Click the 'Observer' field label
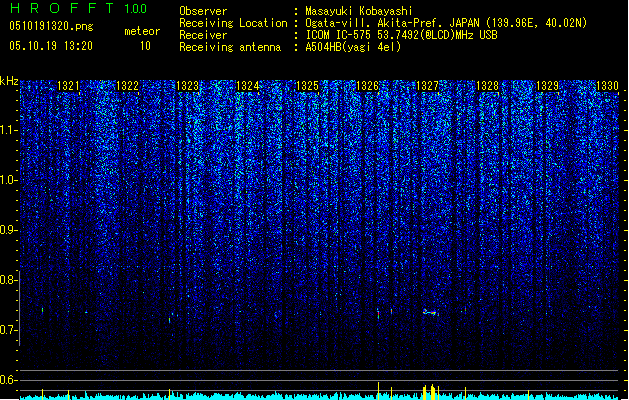 pyautogui.click(x=203, y=11)
